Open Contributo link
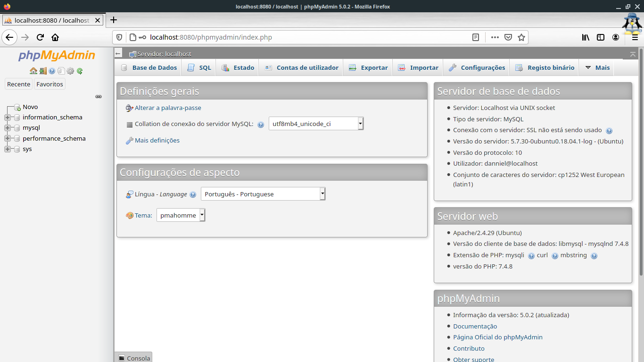Viewport: 644px width, 362px height. [x=469, y=349]
